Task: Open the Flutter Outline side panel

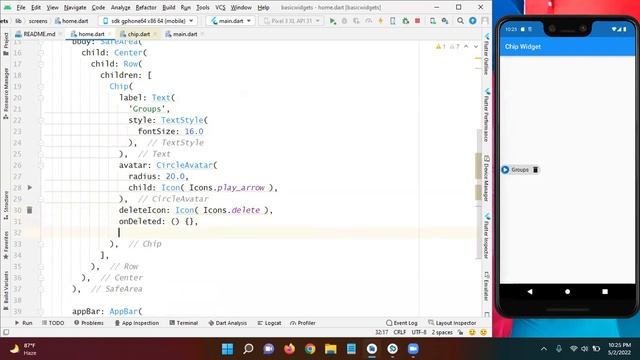Action: (x=487, y=54)
